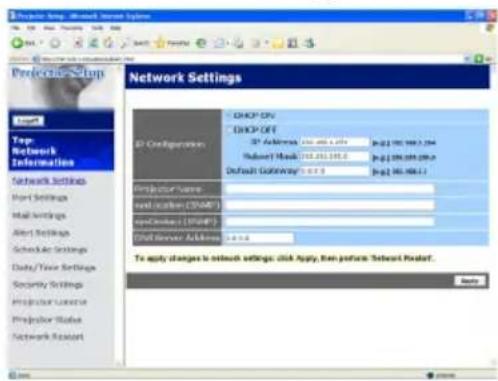The width and height of the screenshot is (498, 381).
Task: Open the Date/Time Settings sidebar link
Action: (x=54, y=267)
